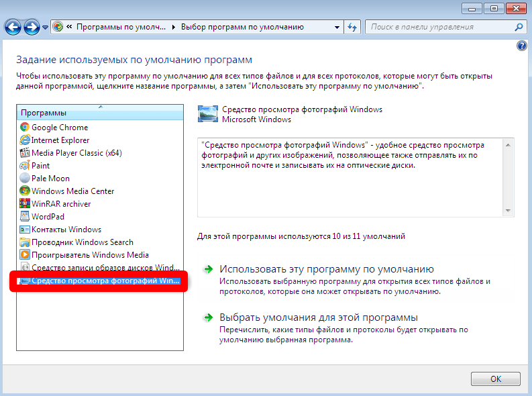Screen dimensions: 532x396
Task: Click the search magnifier icon
Action: coord(519,27)
